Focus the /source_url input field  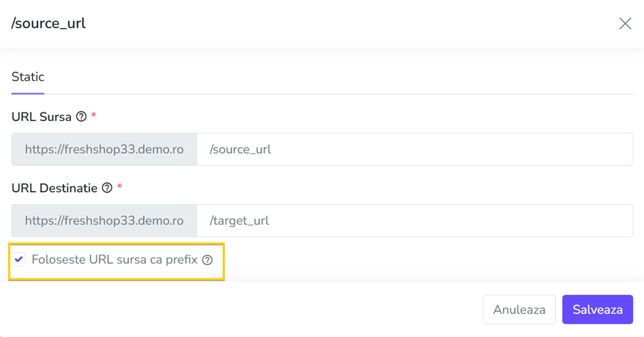[x=415, y=149]
